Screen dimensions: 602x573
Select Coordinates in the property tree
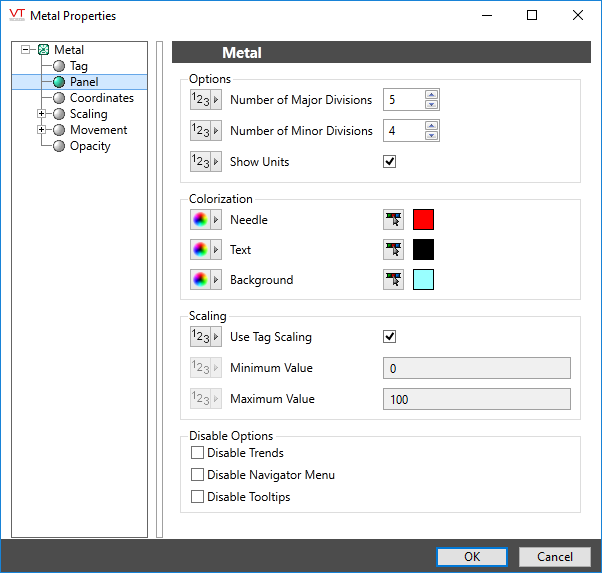click(101, 98)
